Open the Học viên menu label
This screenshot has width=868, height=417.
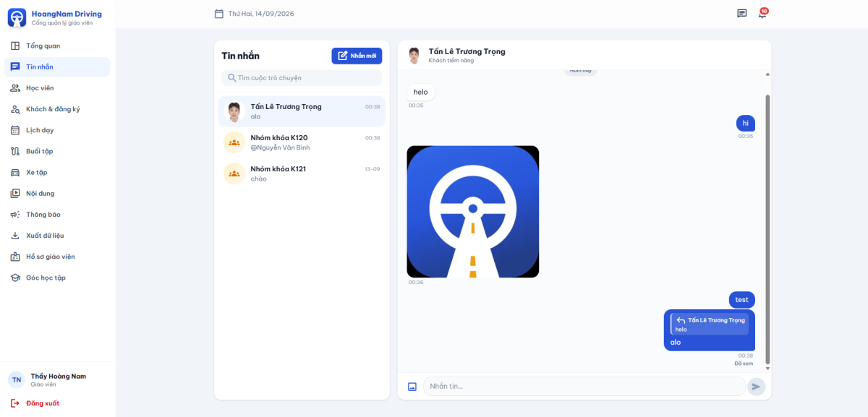coord(40,88)
